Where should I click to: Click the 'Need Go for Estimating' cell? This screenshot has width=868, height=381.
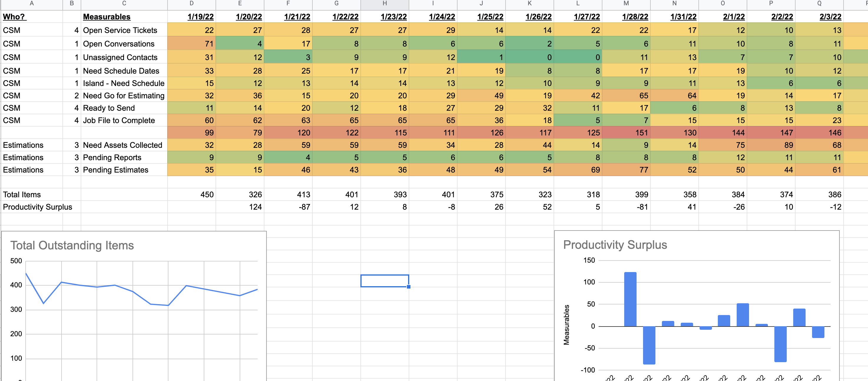click(x=124, y=96)
